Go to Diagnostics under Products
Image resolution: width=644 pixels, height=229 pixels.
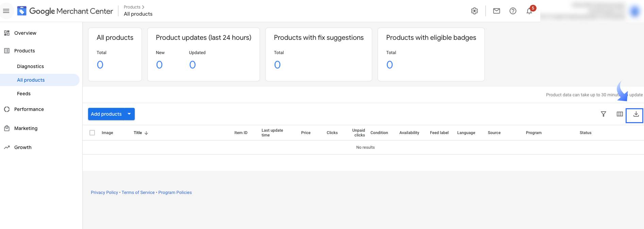30,66
